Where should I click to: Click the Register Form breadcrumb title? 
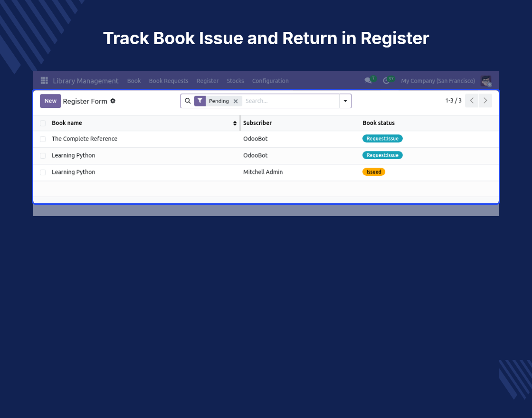85,101
